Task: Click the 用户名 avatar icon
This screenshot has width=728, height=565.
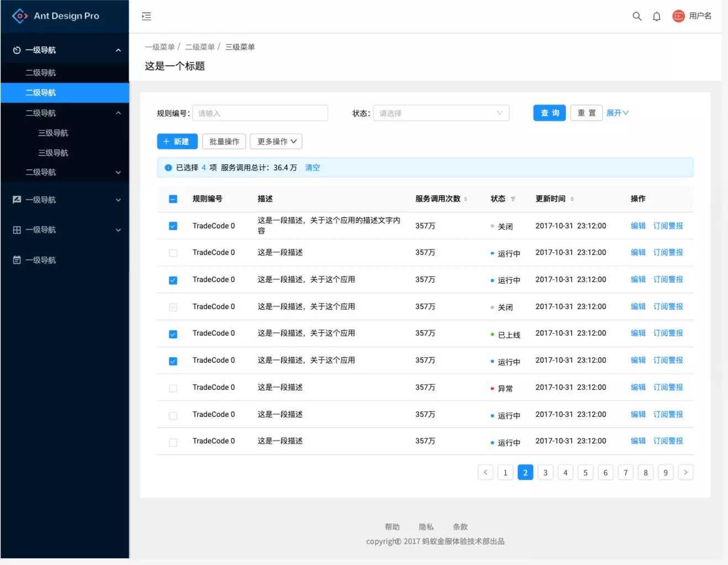Action: coord(678,15)
